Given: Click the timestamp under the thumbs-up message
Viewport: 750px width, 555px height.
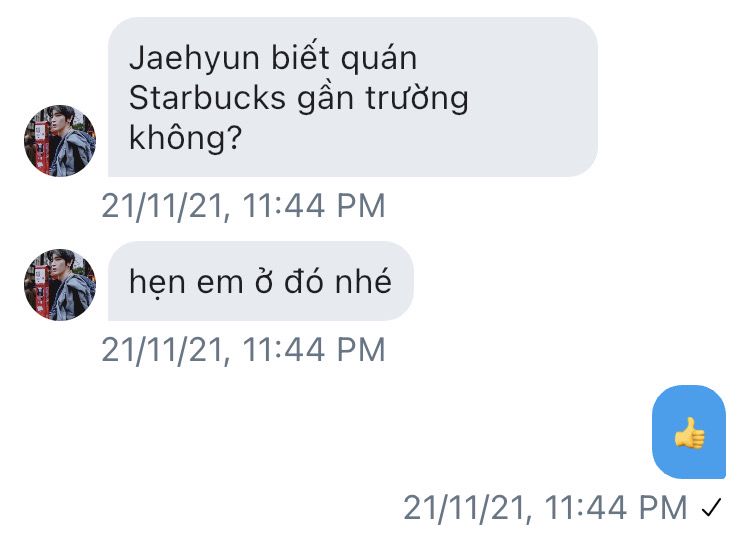Looking at the screenshot, I should pos(545,508).
